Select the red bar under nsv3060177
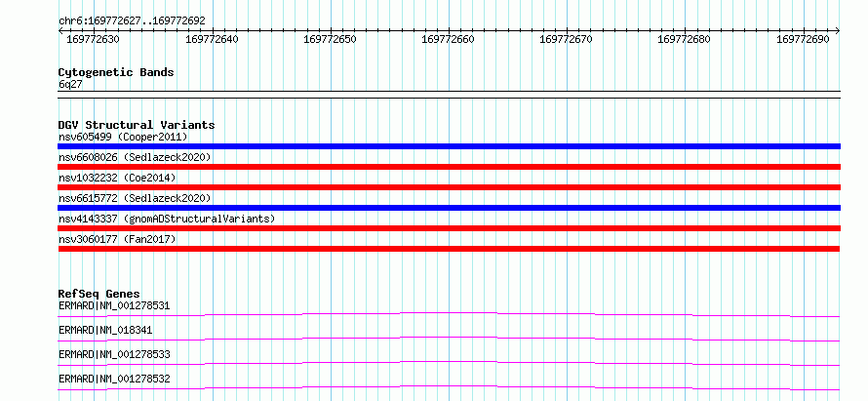 (449, 249)
